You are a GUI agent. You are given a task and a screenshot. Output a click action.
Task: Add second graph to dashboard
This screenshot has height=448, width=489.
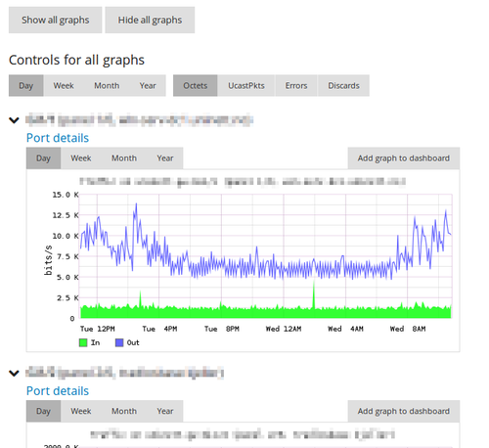click(404, 411)
